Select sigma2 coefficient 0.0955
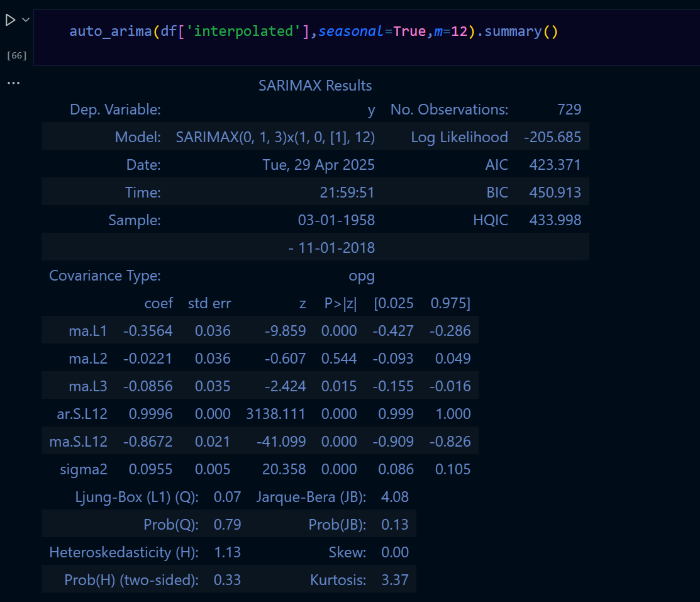The width and height of the screenshot is (700, 602). [150, 469]
